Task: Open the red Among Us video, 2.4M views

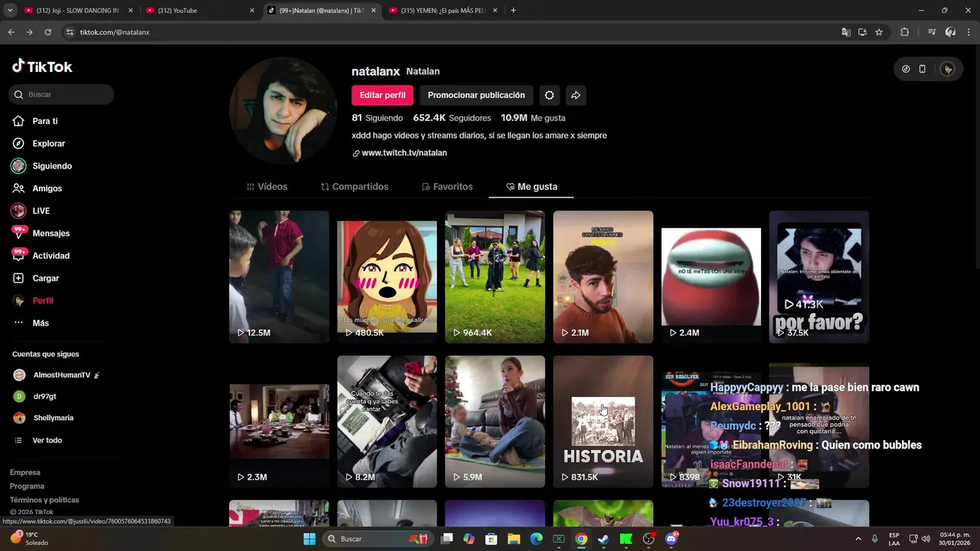Action: pos(711,277)
